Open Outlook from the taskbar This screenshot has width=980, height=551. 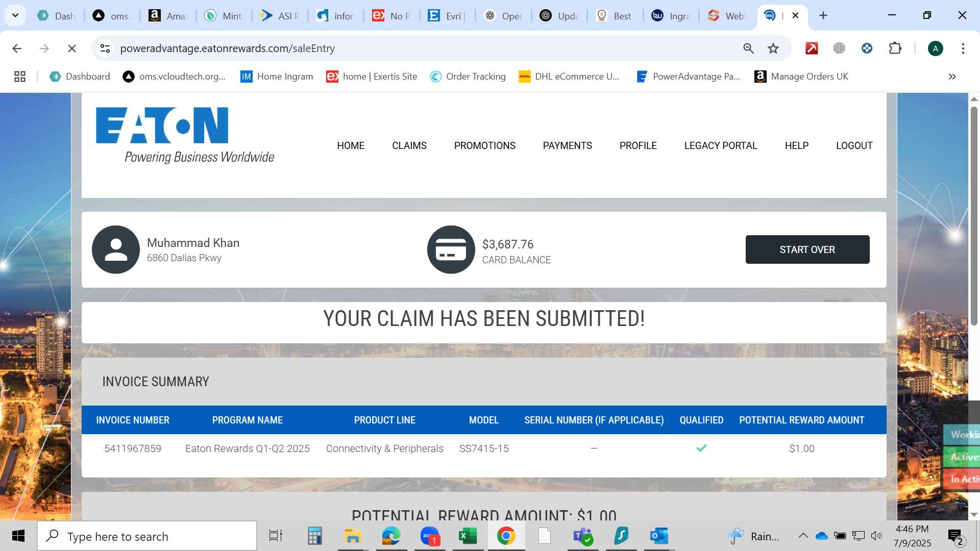pyautogui.click(x=659, y=536)
